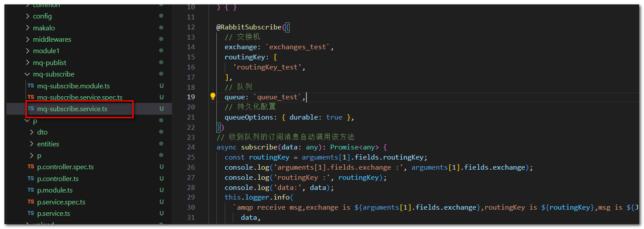Select the dto folder
The width and height of the screenshot is (644, 229).
coord(42,132)
